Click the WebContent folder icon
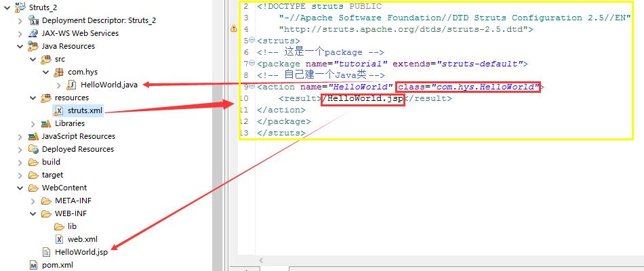The height and width of the screenshot is (271, 644). pyautogui.click(x=33, y=188)
